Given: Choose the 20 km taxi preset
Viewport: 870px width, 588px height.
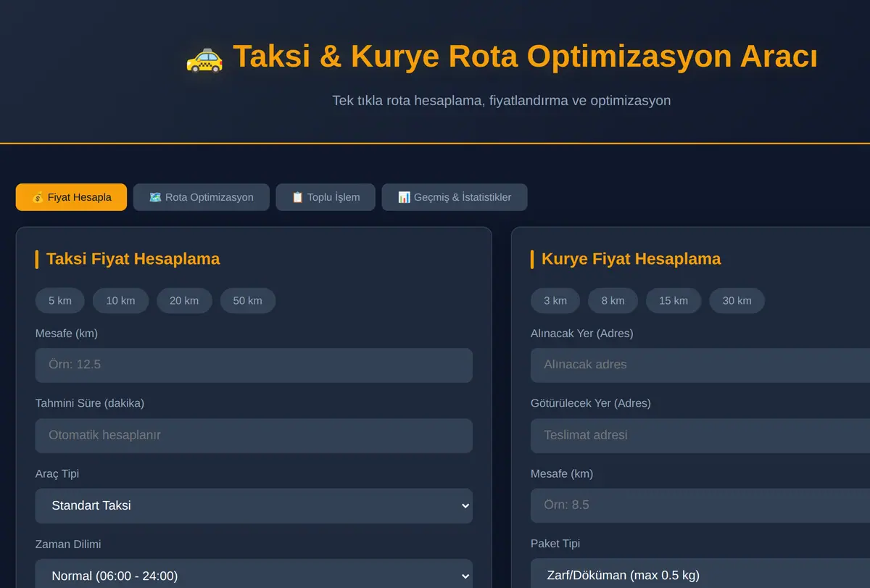Looking at the screenshot, I should click(184, 301).
